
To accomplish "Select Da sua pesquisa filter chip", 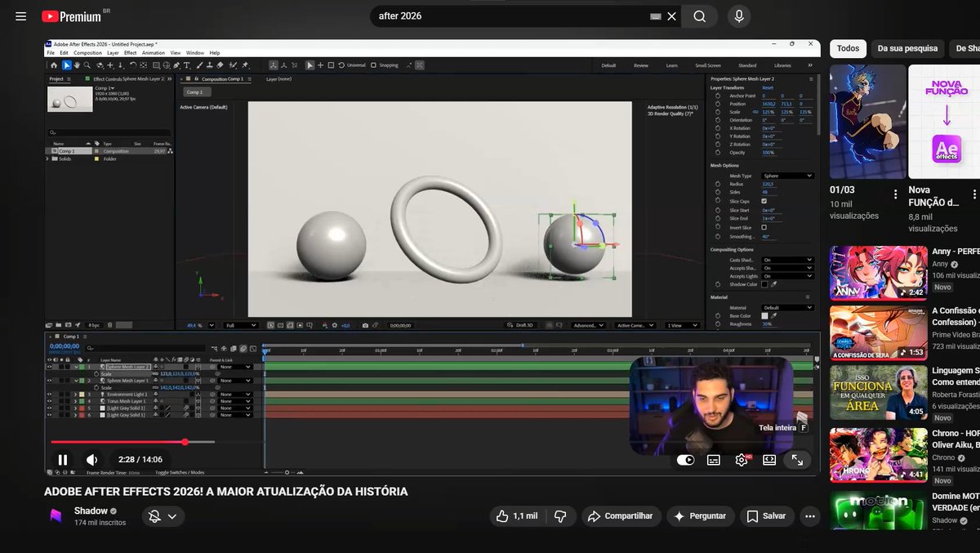I will [x=907, y=48].
